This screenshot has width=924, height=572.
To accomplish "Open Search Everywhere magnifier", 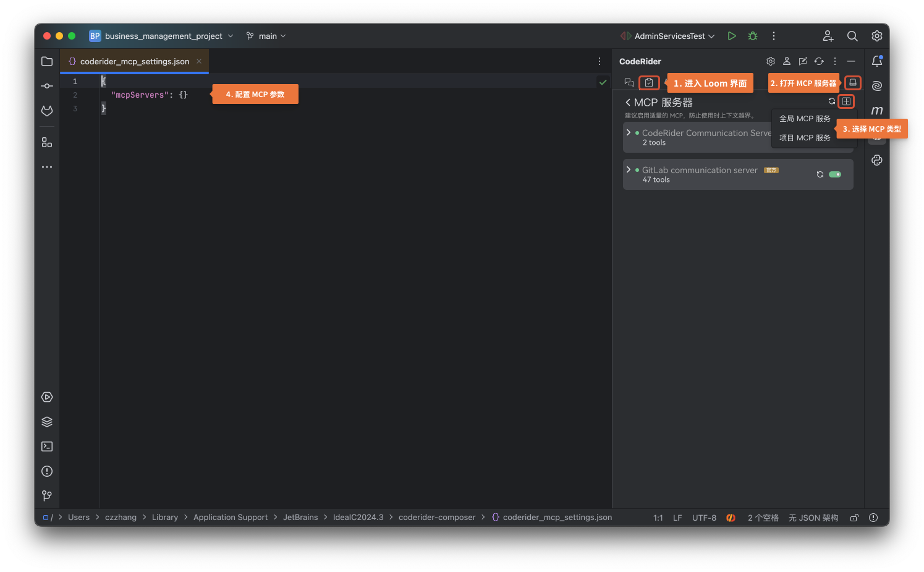I will tap(852, 36).
